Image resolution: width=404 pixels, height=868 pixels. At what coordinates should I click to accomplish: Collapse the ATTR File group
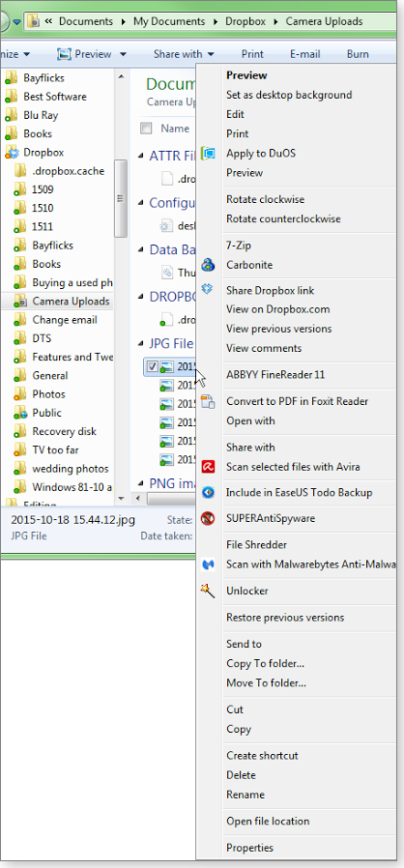coord(140,157)
